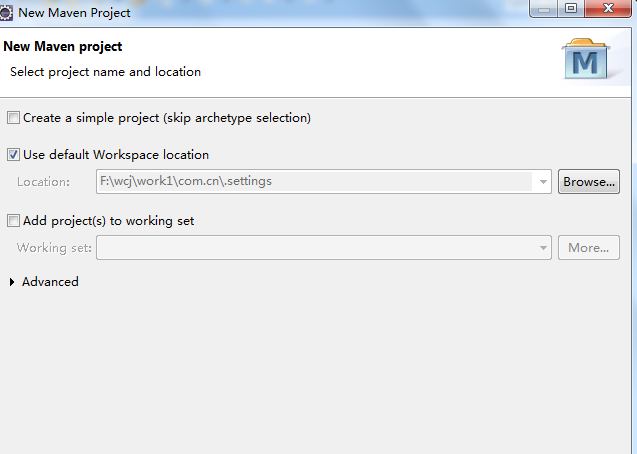Click 'Create a simple project' label text
The width and height of the screenshot is (637, 454).
(x=167, y=118)
